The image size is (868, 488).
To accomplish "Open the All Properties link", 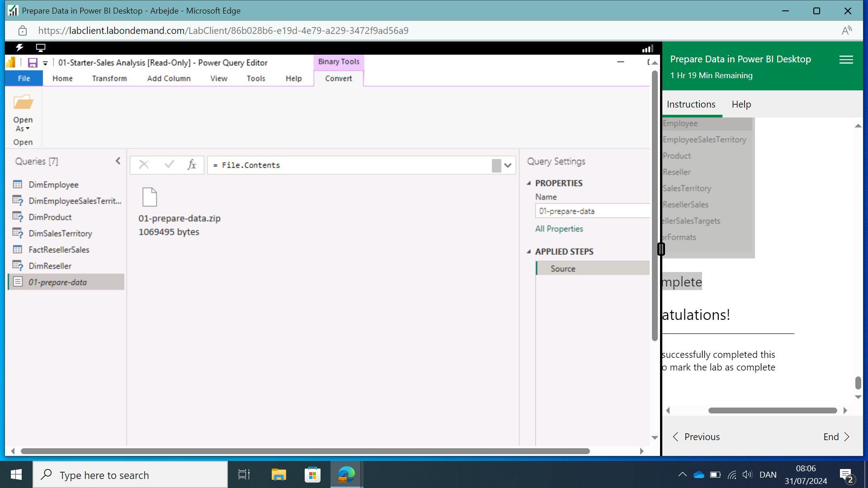I will (559, 229).
